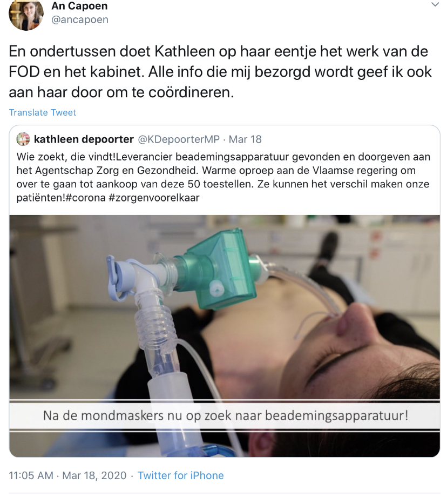Click the Translate Tweet link
The height and width of the screenshot is (504, 447).
tap(43, 112)
